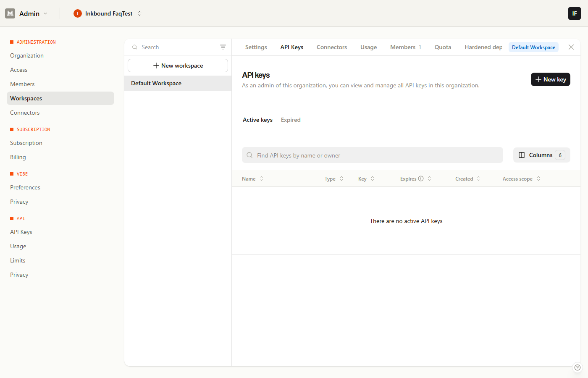Show Expired keys tab

tap(291, 120)
